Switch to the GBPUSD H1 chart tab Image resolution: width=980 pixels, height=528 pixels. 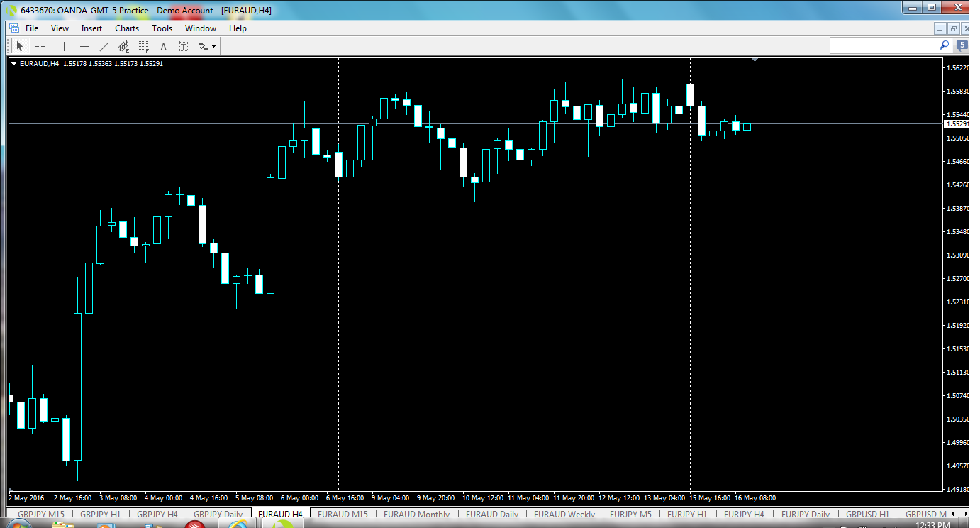(867, 514)
